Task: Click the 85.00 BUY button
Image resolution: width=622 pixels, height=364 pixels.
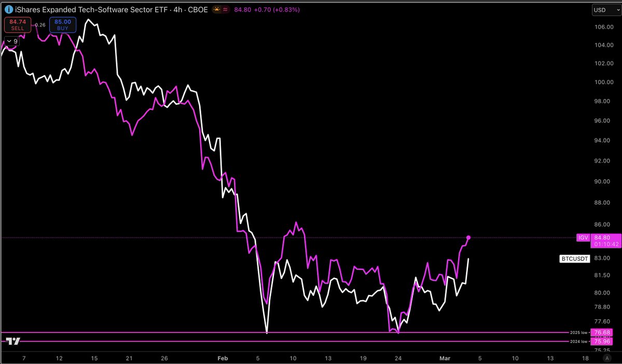Action: click(x=63, y=24)
